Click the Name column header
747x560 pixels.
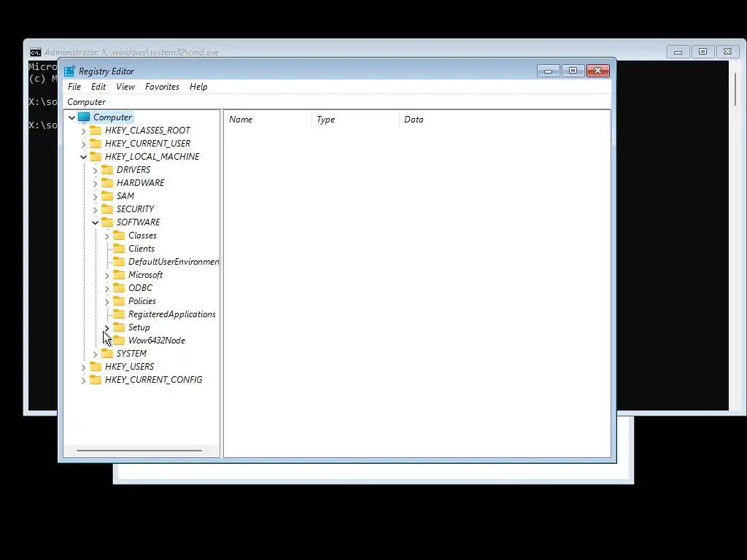[268, 120]
